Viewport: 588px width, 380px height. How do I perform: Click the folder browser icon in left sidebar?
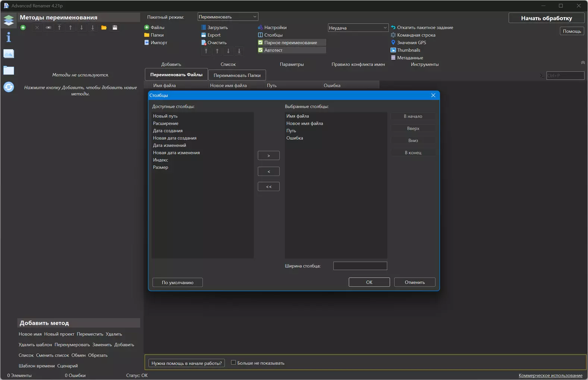coord(9,70)
